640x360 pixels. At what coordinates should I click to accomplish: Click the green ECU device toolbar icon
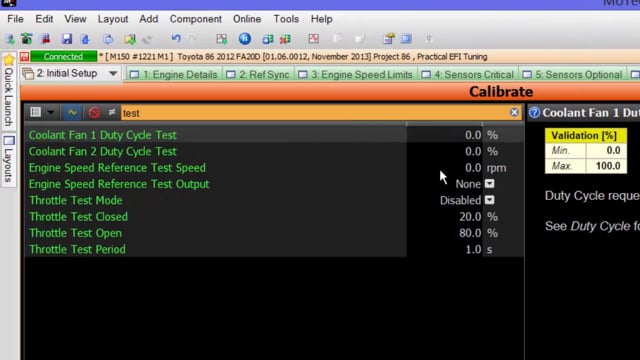(27, 39)
